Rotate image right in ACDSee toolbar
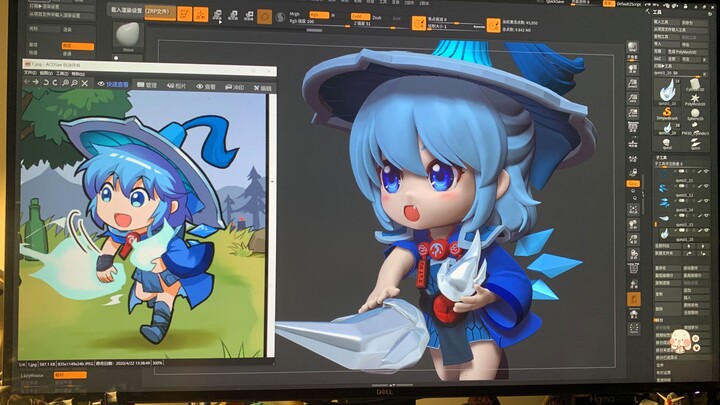Screen dimensions: 720x405 point(55,82)
